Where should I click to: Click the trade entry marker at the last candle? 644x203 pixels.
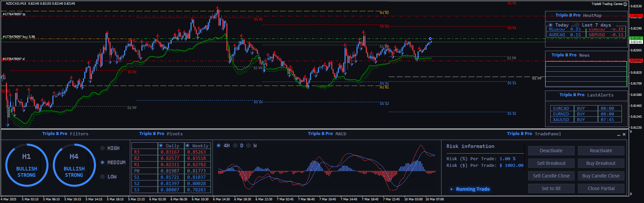click(x=430, y=39)
